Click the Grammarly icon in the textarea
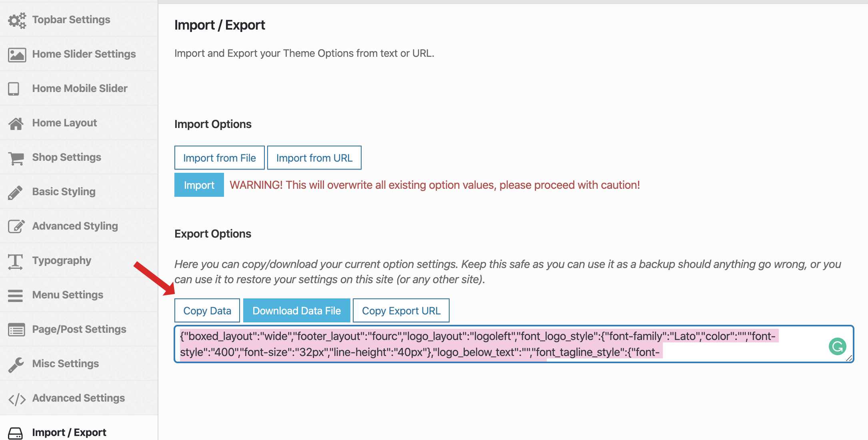The width and height of the screenshot is (868, 440). (838, 346)
